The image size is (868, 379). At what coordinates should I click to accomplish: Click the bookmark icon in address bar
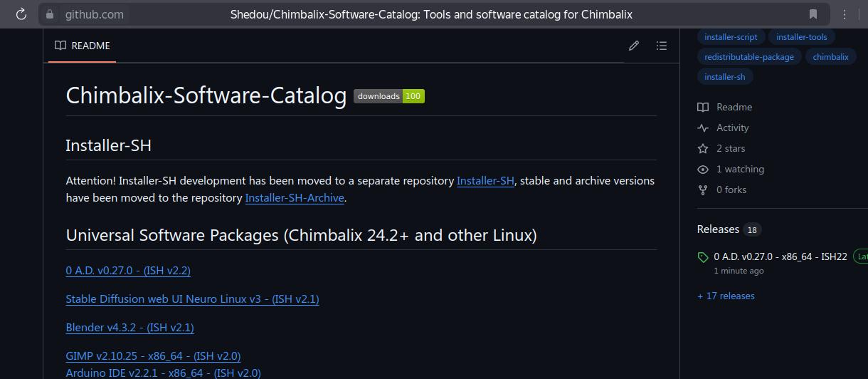click(813, 14)
